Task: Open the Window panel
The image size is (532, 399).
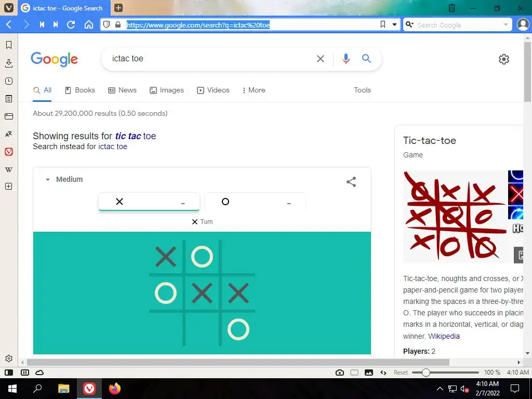Action: tap(9, 116)
